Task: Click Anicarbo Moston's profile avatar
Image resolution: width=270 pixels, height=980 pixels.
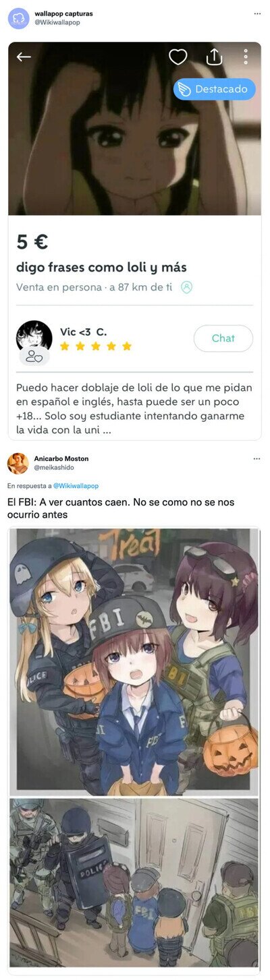Action: (x=18, y=464)
